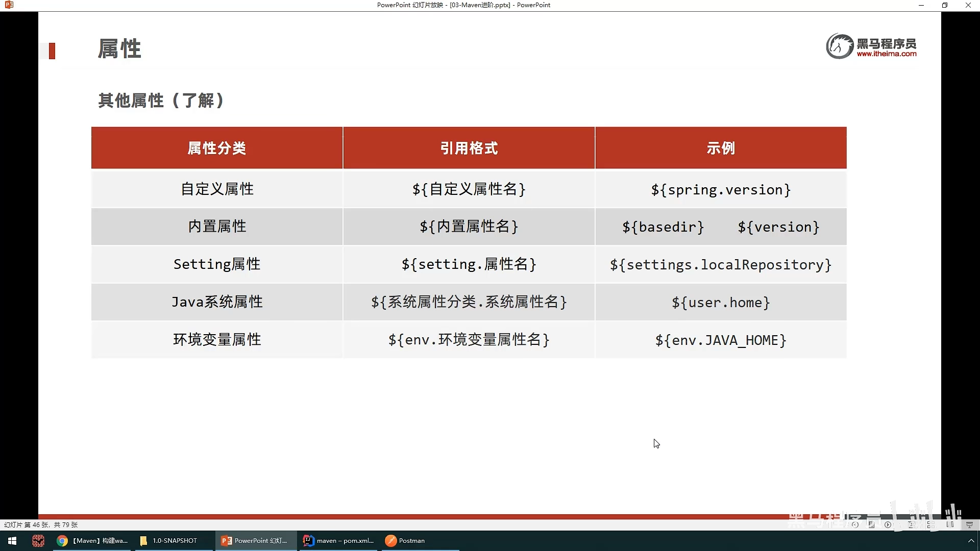Image resolution: width=980 pixels, height=551 pixels.
Task: Select Slide Show view icon in status bar
Action: (x=969, y=524)
